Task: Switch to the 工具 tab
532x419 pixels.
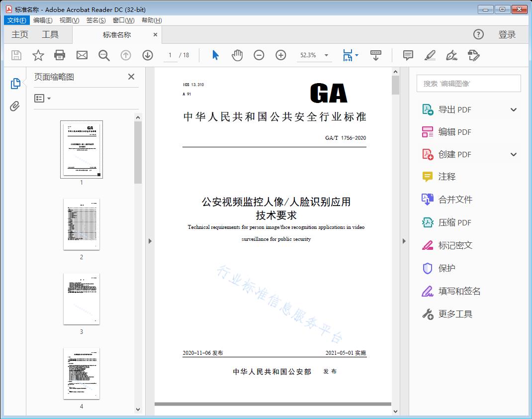Action: pos(51,34)
